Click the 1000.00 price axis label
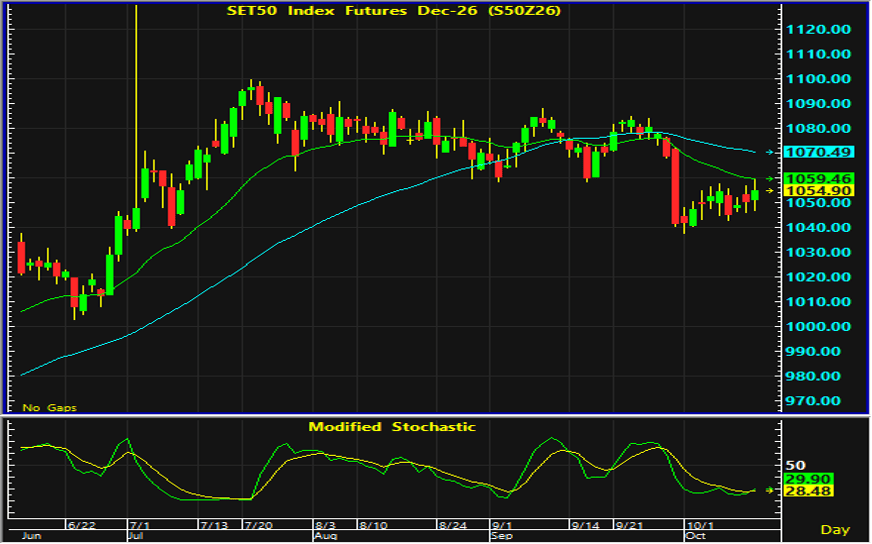Screen dimensions: 872x544 tap(818, 327)
